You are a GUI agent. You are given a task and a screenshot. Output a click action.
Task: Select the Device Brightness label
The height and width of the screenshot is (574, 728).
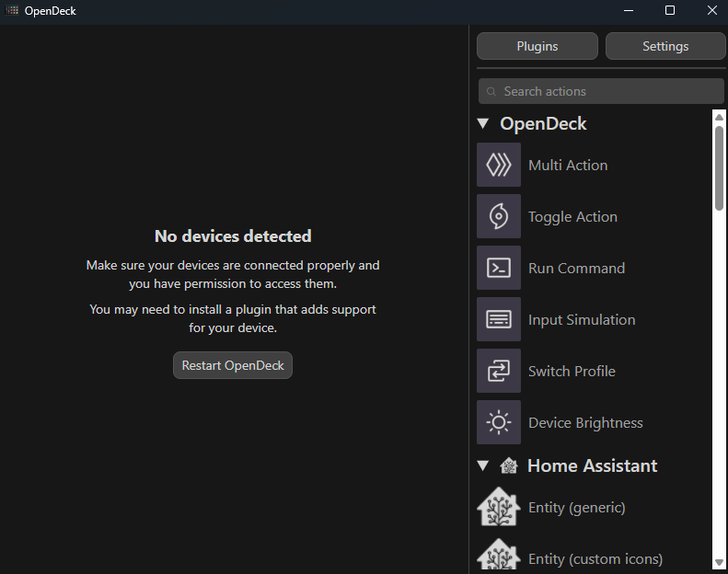[x=585, y=423]
